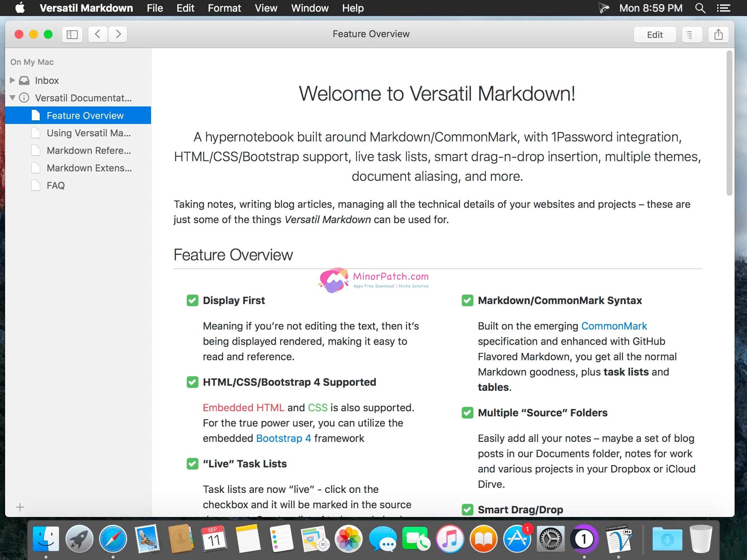Expand the Inbox folder disclosure triangle
Viewport: 747px width, 560px height.
12,80
